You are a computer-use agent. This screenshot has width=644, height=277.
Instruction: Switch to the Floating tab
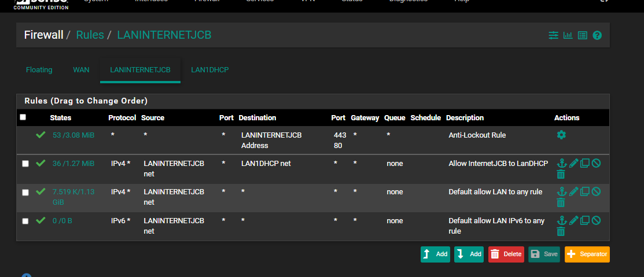[x=39, y=70]
